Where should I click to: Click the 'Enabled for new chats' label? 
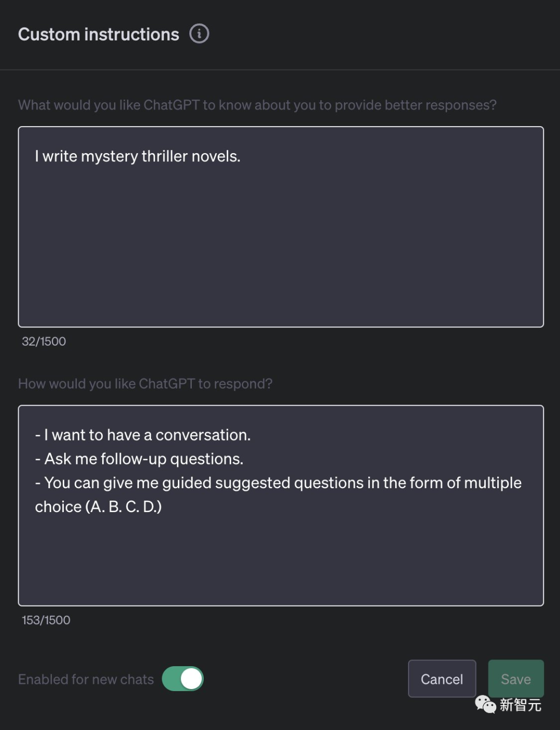click(86, 679)
